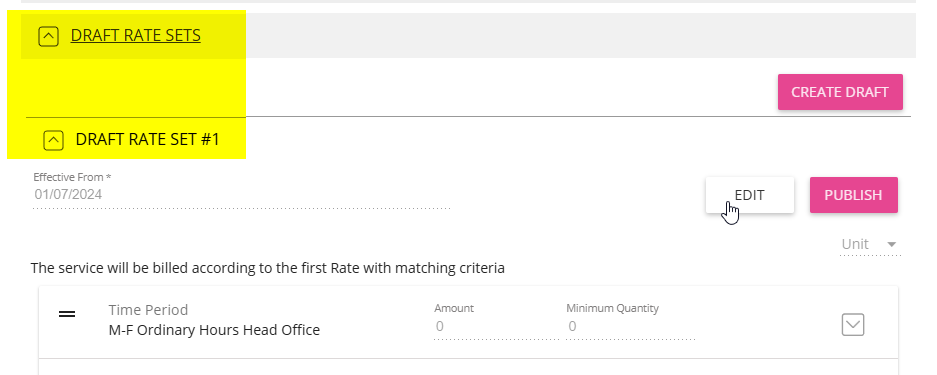Click the Effective From date field
The height and width of the screenshot is (375, 937).
[241, 195]
